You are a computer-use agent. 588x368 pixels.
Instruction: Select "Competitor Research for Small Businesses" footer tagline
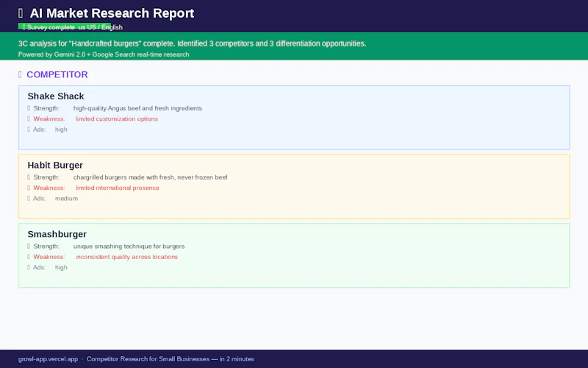[148, 359]
